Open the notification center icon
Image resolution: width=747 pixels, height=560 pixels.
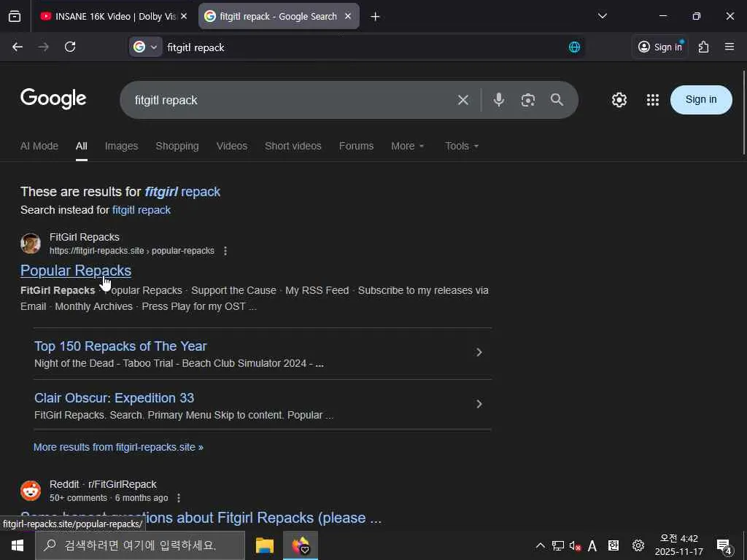724,545
